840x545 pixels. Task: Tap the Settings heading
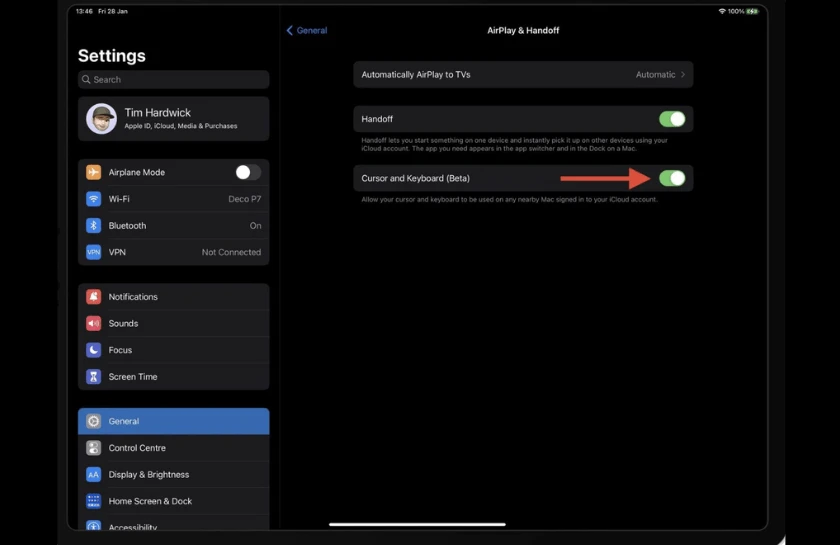click(111, 56)
